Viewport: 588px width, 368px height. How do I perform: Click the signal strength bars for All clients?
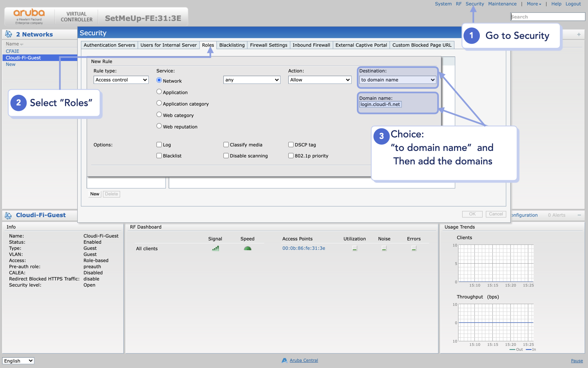click(x=215, y=248)
